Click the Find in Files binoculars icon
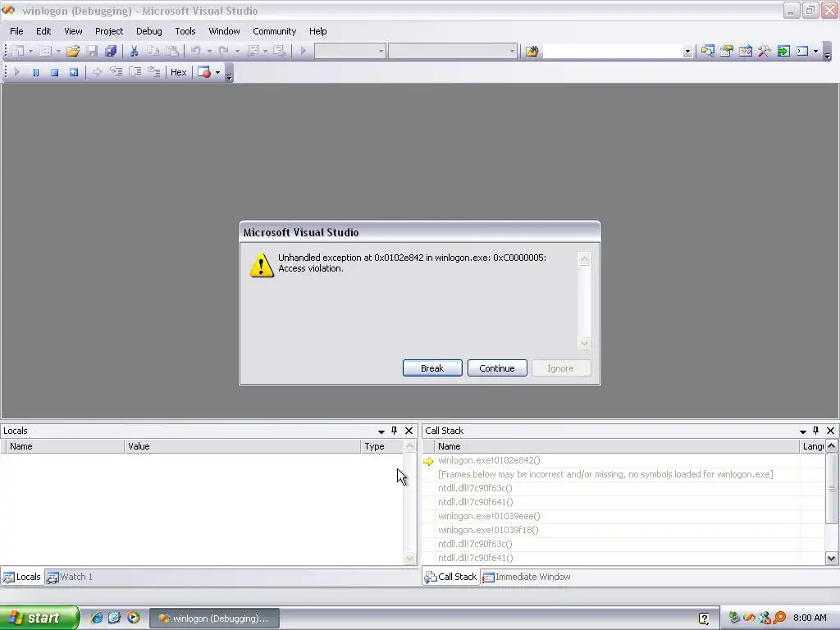This screenshot has height=630, width=840. click(x=532, y=51)
